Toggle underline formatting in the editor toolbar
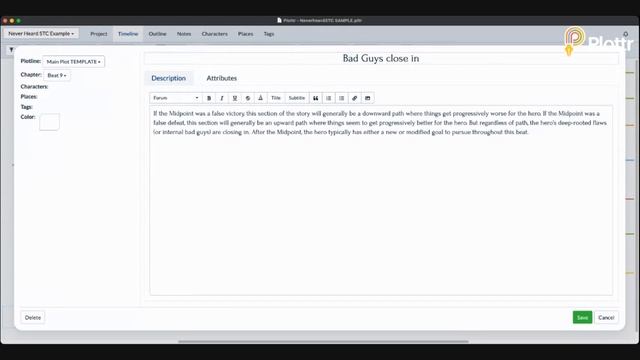Screen dimensions: 640x360 [235, 98]
